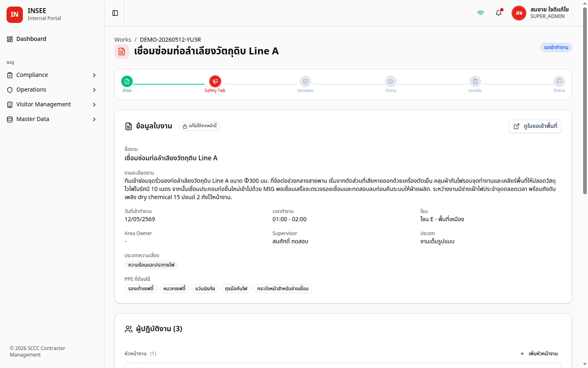Click the red document icon beside the title
Image resolution: width=588 pixels, height=368 pixels.
click(122, 52)
